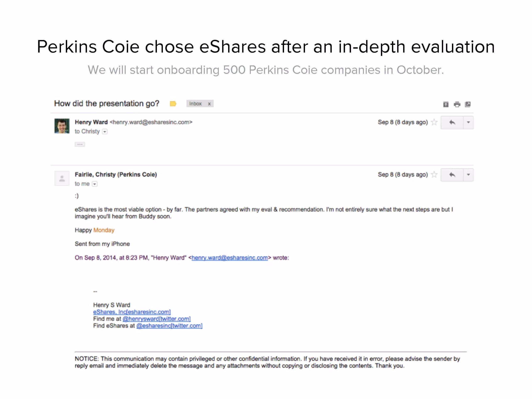
Task: Open the email in a new window
Action: 468,104
